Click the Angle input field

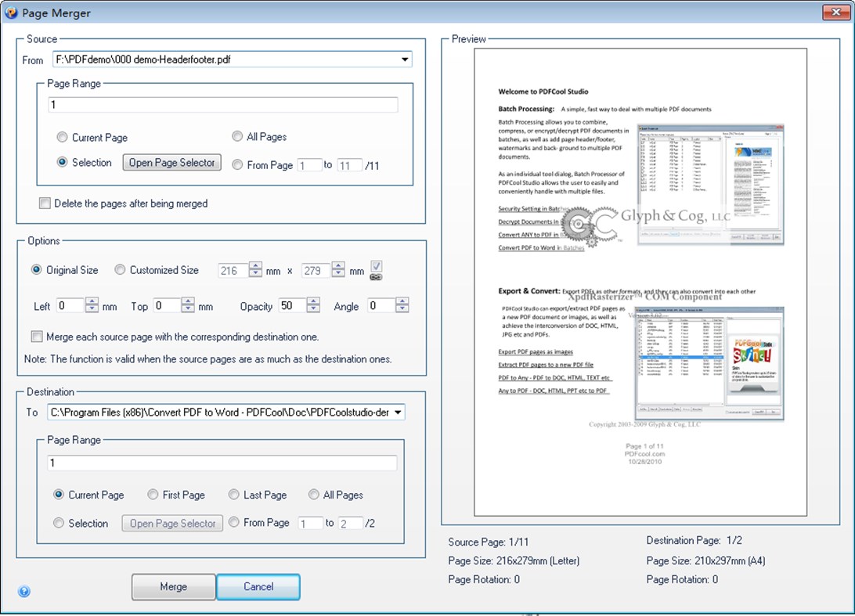click(382, 305)
